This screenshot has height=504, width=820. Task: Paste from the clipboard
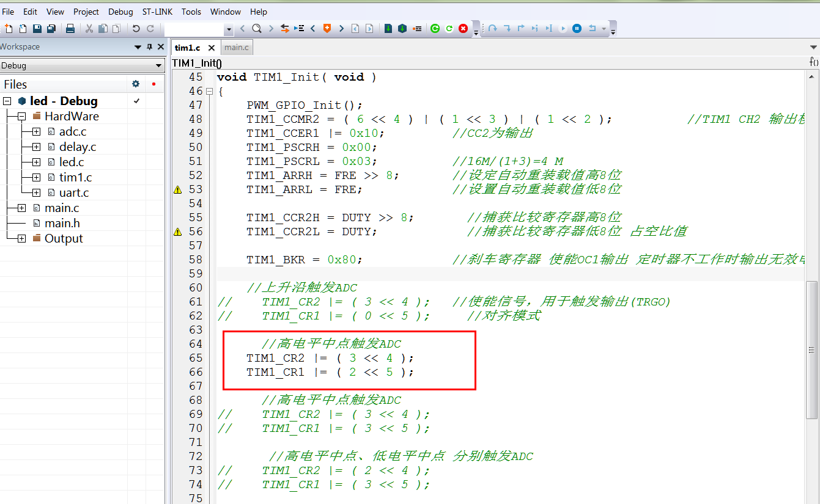[116, 28]
